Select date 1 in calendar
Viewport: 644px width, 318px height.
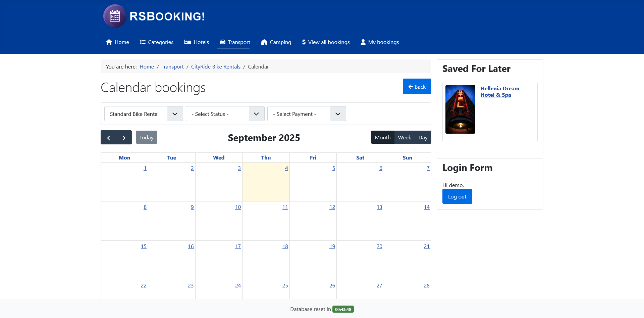145,168
